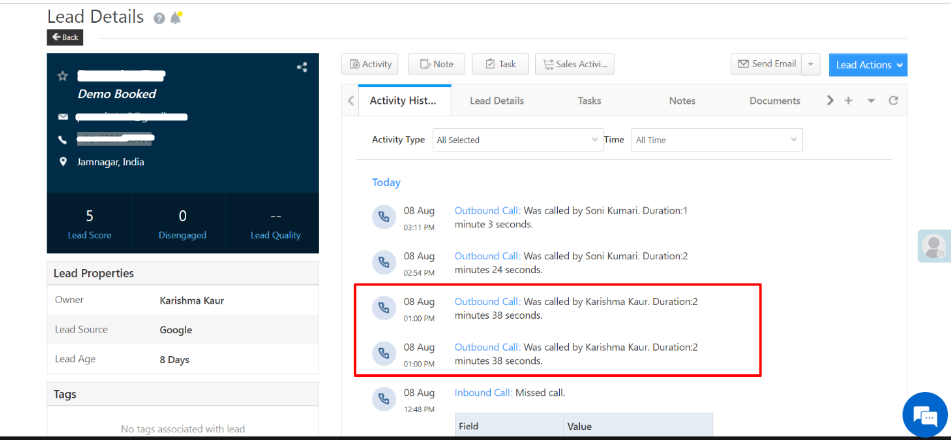The width and height of the screenshot is (951, 440).
Task: Add a Sales Activity
Action: point(575,64)
